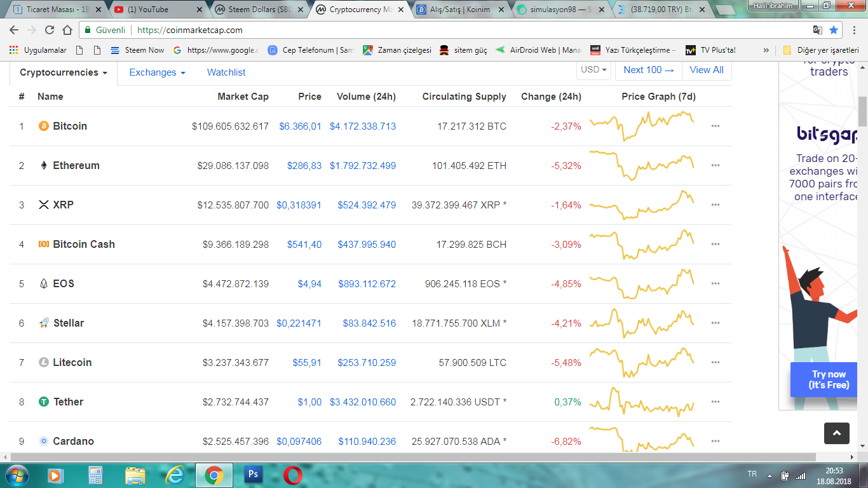Click the View All button

pos(707,70)
